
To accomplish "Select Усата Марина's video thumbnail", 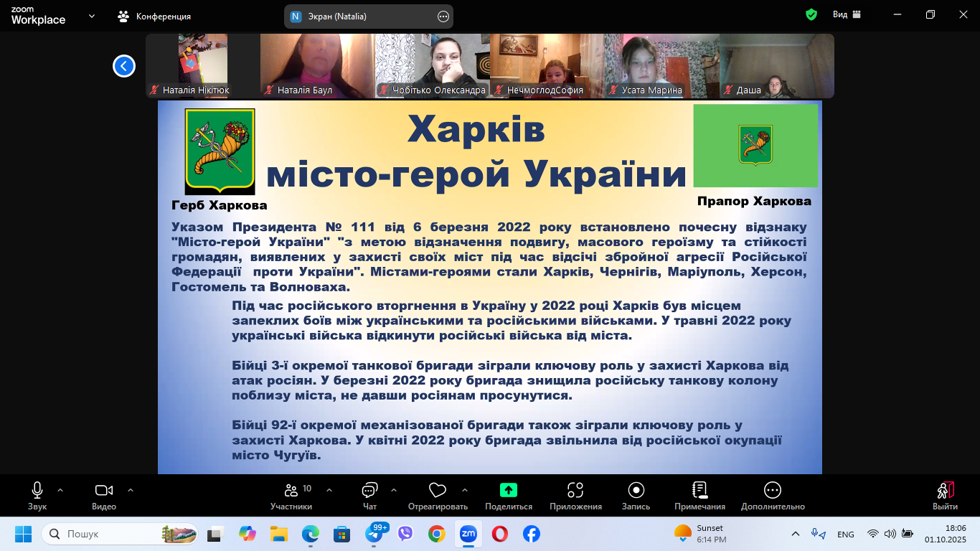I will [x=661, y=65].
